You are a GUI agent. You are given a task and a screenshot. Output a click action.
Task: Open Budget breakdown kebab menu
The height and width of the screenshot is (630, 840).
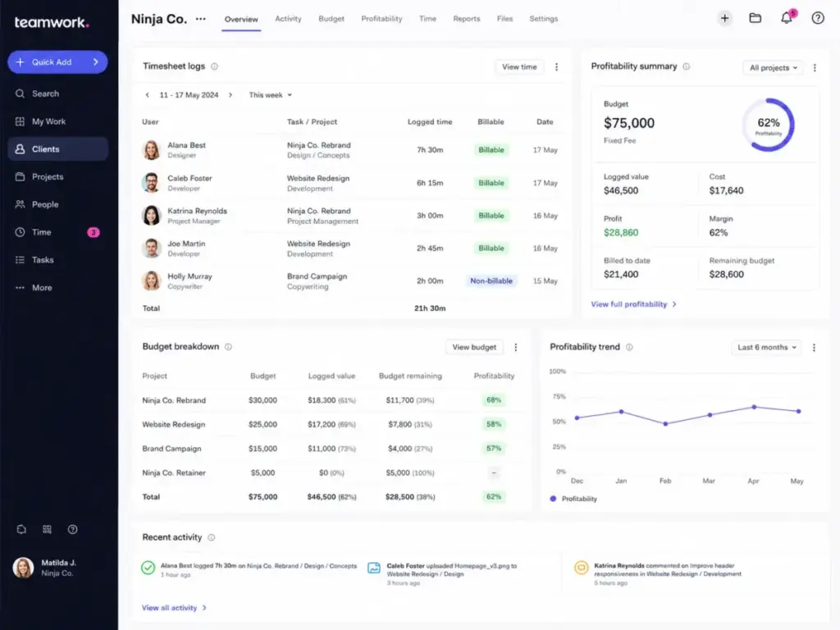515,347
